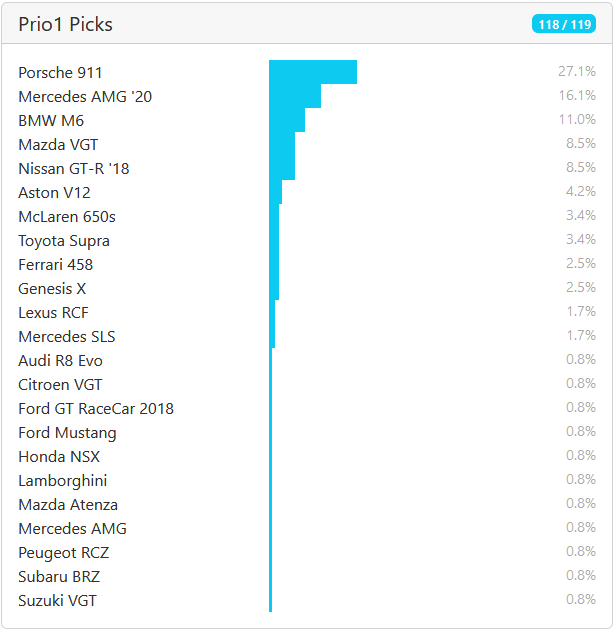Select the Lamborghini label

pos(62,481)
